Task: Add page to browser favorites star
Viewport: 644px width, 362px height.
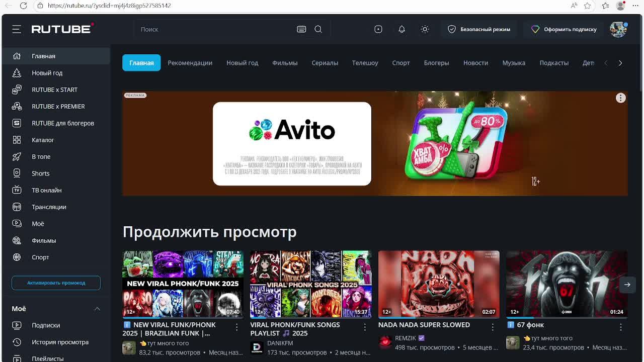Action: (x=587, y=6)
